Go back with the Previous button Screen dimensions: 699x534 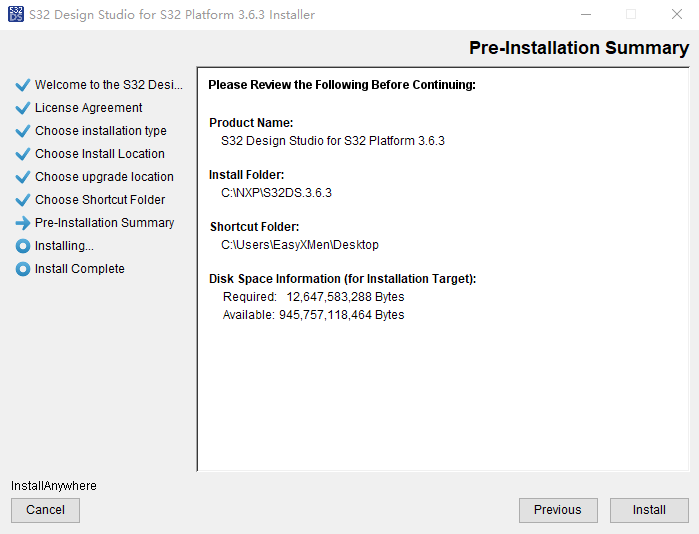(558, 510)
